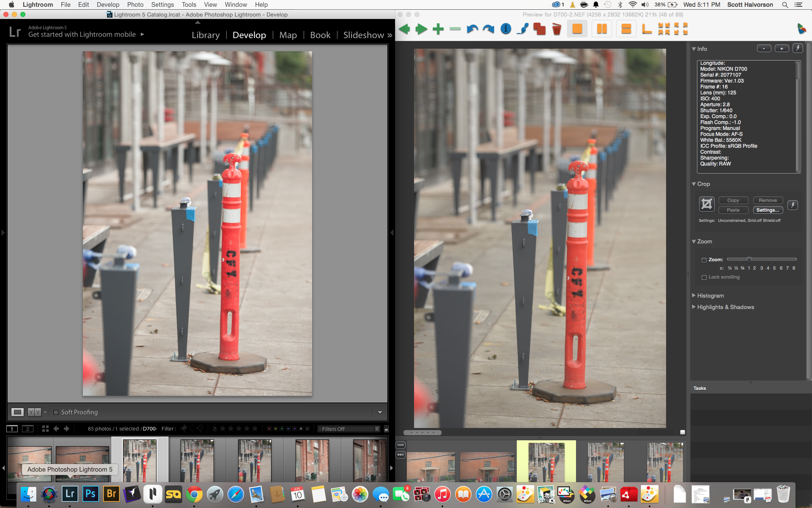
Task: Select Loupe view button in Lightroom toolbar
Action: (17, 412)
